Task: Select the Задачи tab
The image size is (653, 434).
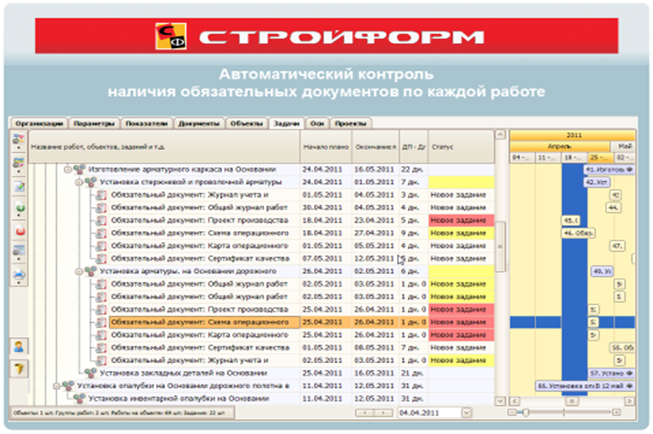Action: tap(286, 124)
